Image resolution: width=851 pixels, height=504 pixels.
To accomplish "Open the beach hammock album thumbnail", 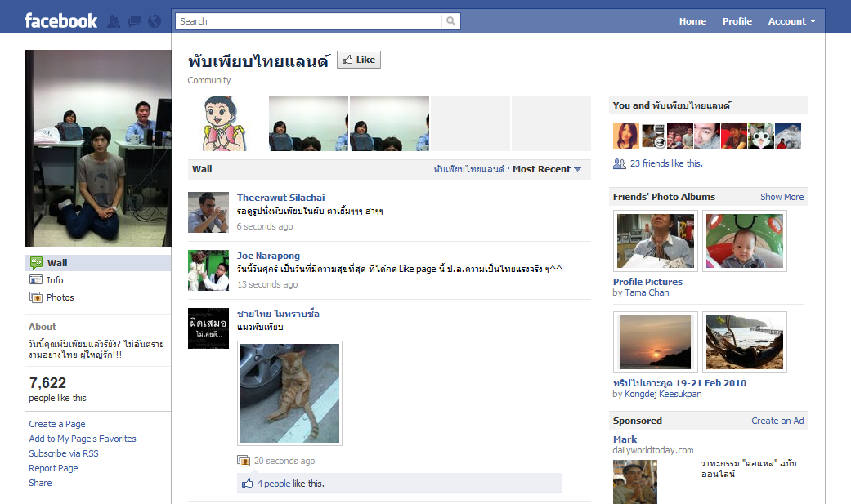I will pos(745,341).
